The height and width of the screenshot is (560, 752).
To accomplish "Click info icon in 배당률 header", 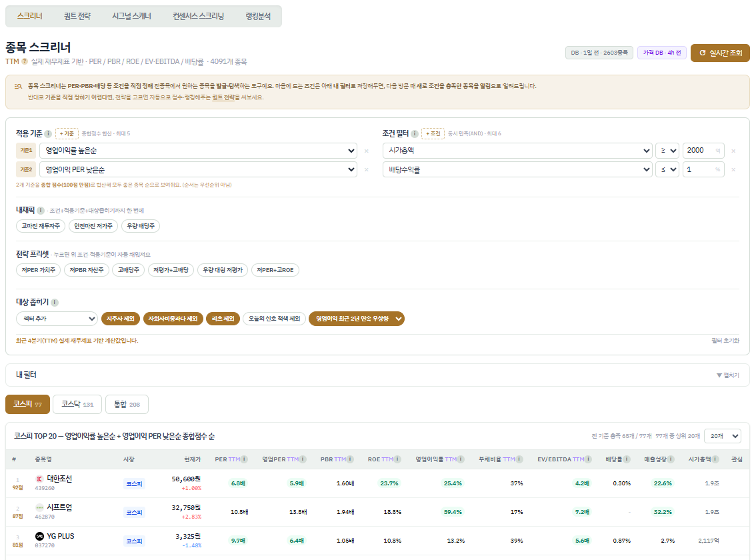I will [x=627, y=459].
